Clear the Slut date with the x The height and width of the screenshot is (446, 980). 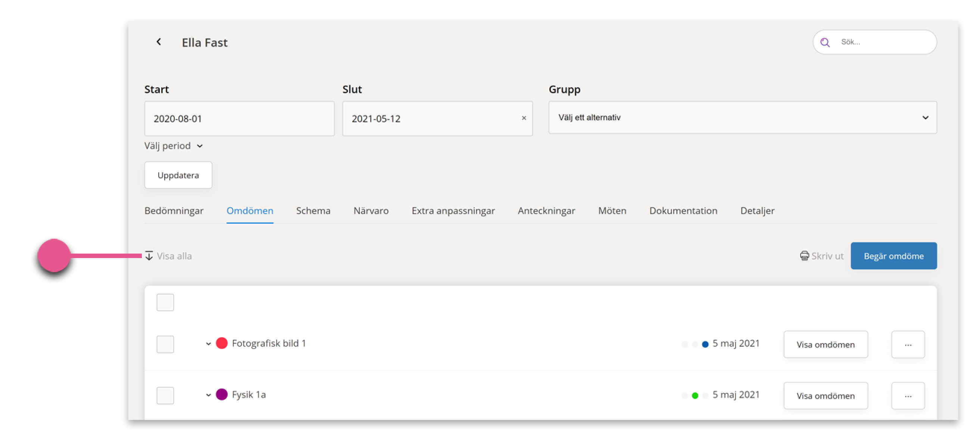(x=524, y=118)
